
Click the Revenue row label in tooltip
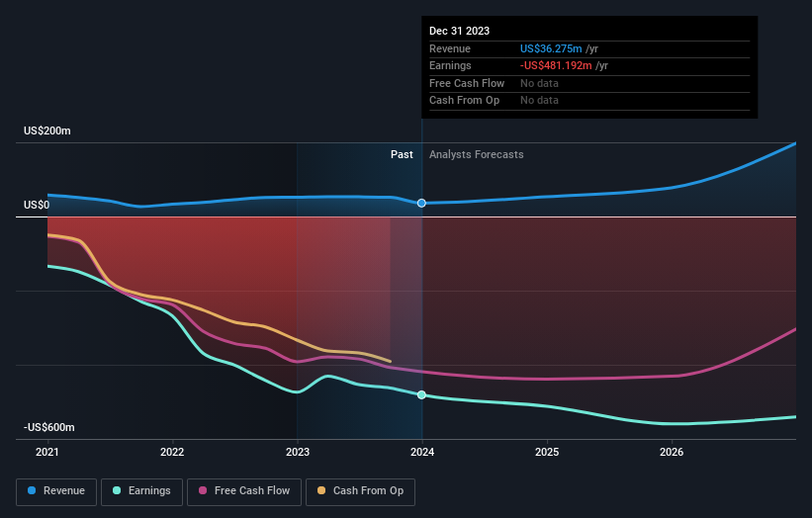(450, 48)
